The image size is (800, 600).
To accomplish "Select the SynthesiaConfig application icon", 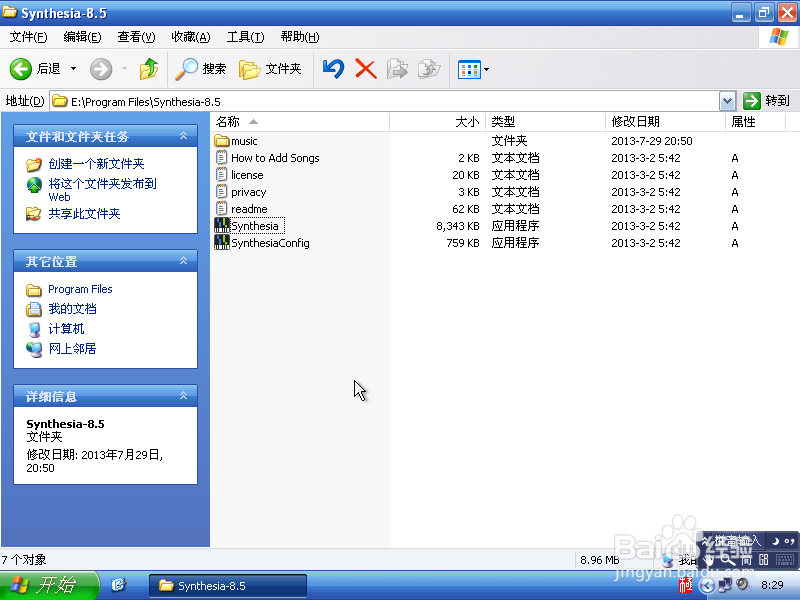I will pyautogui.click(x=222, y=243).
